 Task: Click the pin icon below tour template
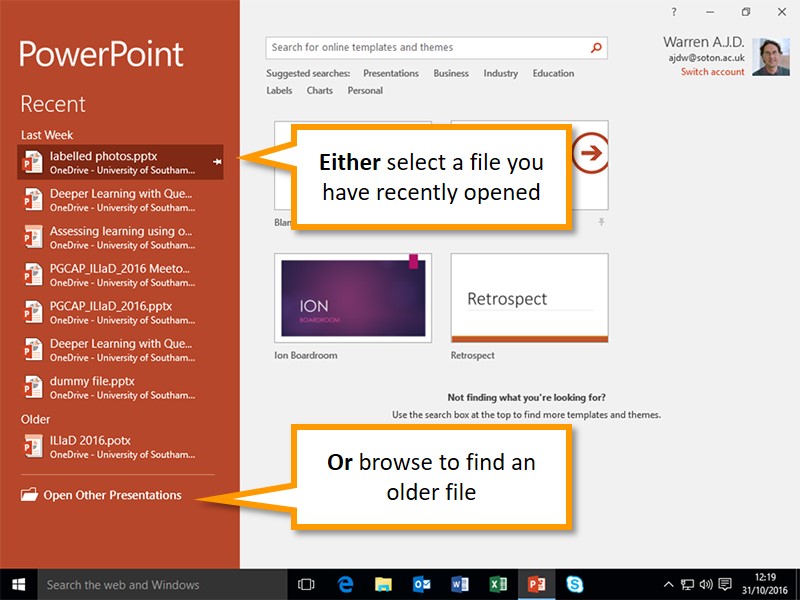[x=602, y=221]
